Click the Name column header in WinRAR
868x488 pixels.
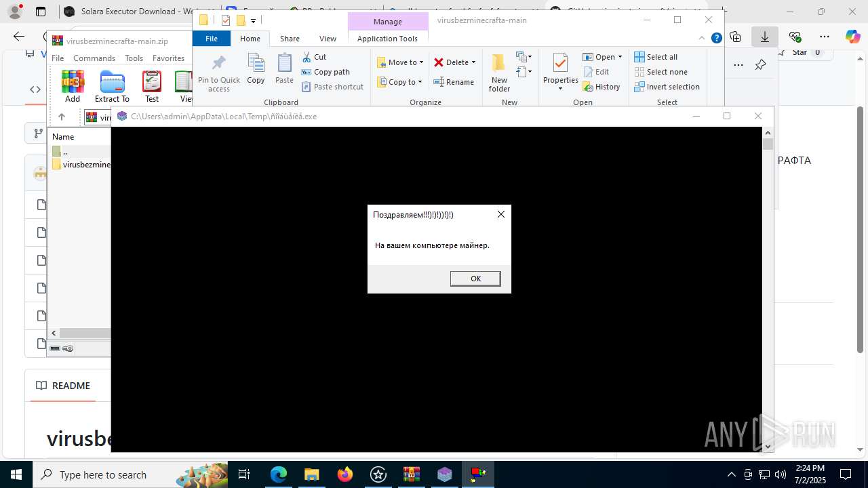pyautogui.click(x=63, y=136)
